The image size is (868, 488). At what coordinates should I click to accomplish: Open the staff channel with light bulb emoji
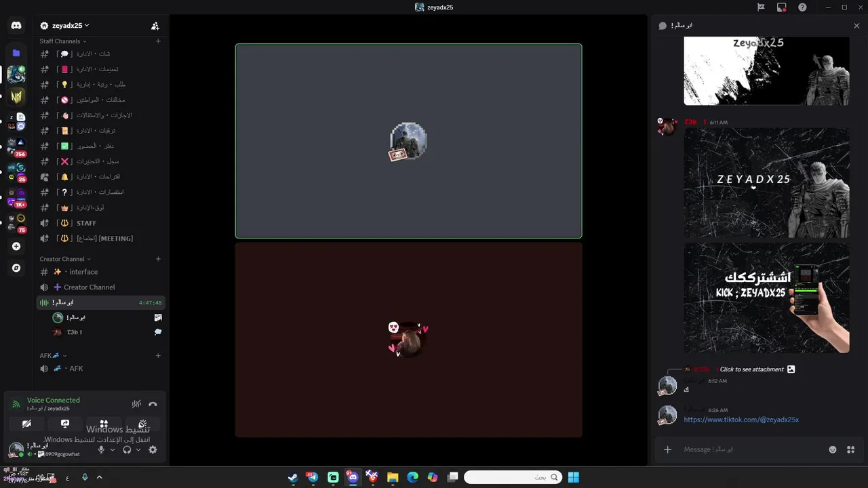point(100,85)
